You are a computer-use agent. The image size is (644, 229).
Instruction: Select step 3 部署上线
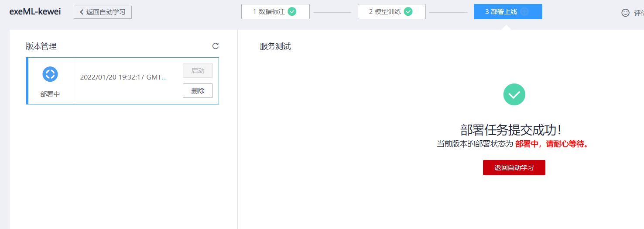click(508, 12)
